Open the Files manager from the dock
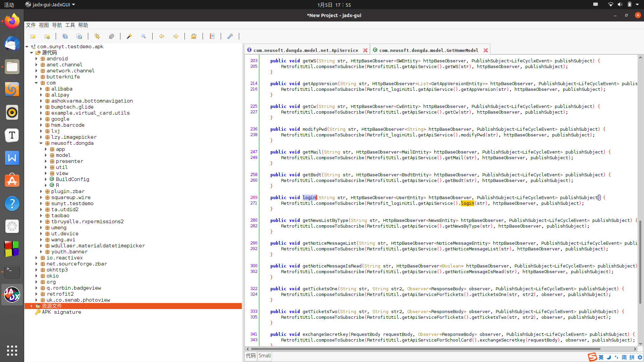Image resolution: width=644 pixels, height=362 pixels. pos(12,67)
